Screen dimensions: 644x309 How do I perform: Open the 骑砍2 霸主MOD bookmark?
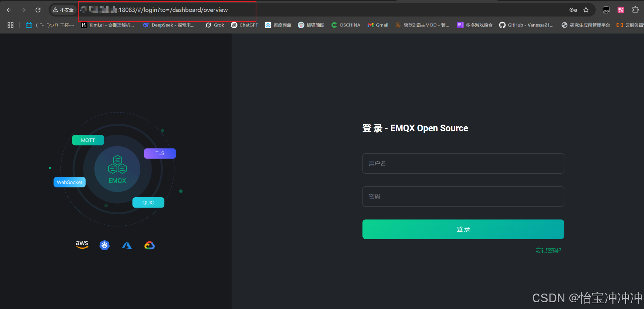tap(422, 25)
